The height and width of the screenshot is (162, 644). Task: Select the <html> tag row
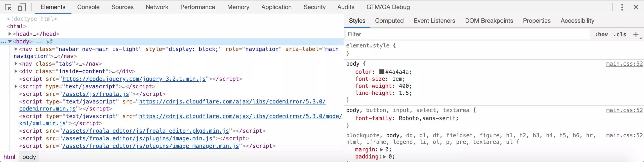pyautogui.click(x=17, y=26)
